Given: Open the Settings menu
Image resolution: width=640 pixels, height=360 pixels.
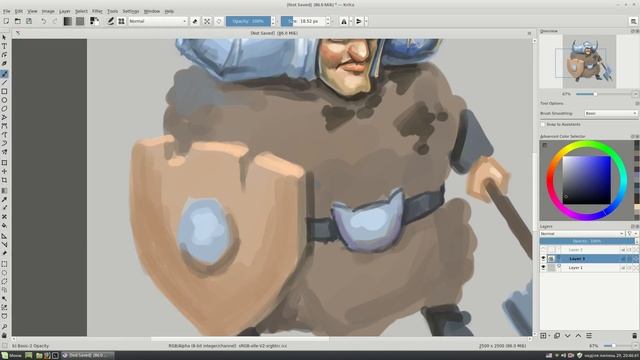Looking at the screenshot, I should point(131,11).
